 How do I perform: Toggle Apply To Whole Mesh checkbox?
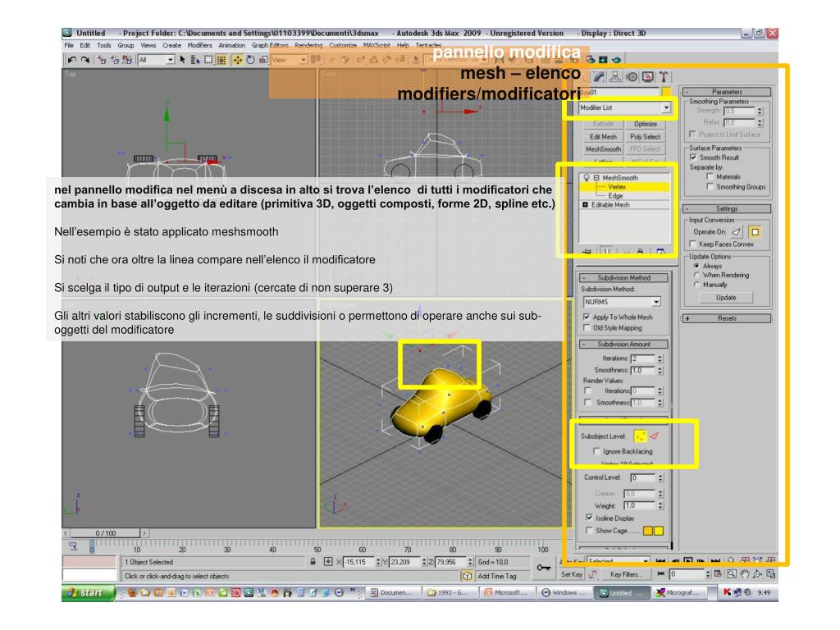[587, 317]
